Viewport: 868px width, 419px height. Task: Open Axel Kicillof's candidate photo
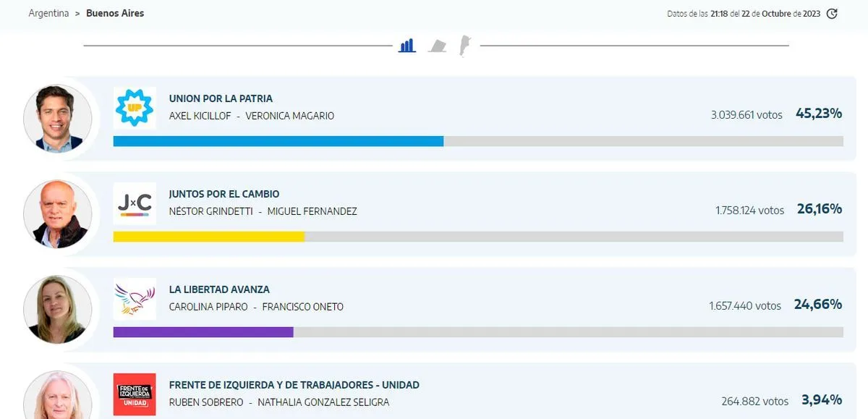click(x=58, y=119)
